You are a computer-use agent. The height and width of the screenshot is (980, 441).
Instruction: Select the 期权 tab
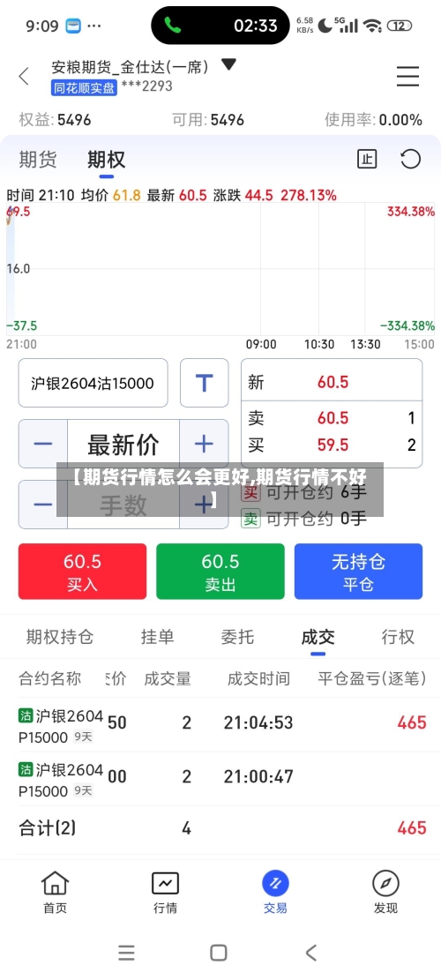(106, 160)
